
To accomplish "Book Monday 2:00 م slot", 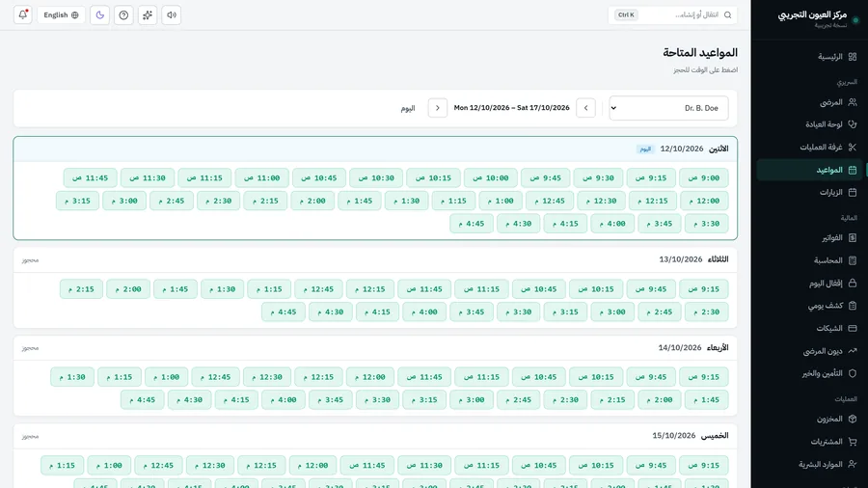I will click(312, 201).
